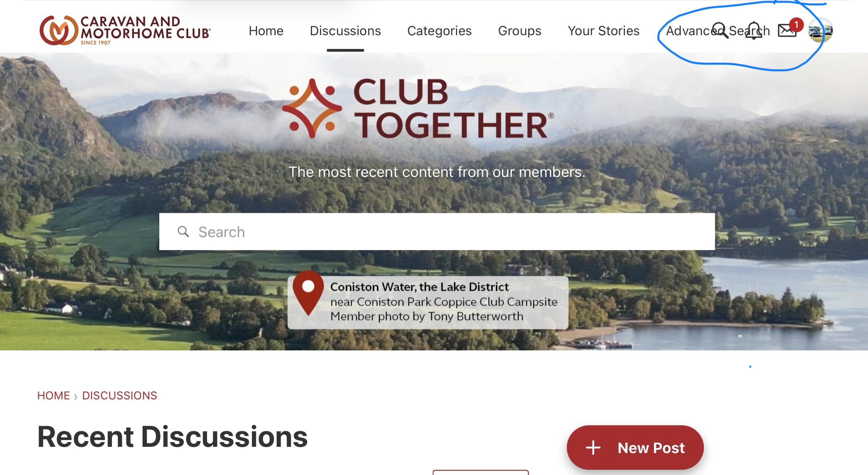The width and height of the screenshot is (868, 475).
Task: Open the profile avatar picture
Action: click(820, 30)
